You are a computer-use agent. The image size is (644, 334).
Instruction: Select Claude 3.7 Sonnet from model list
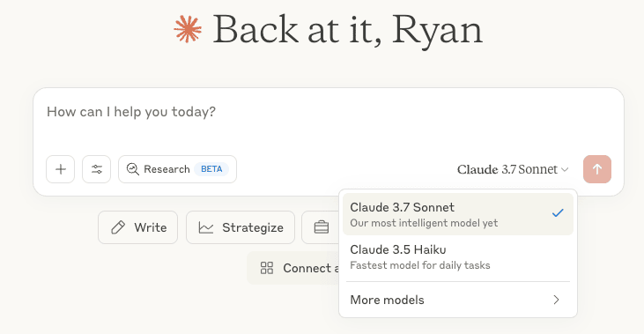[458, 214]
